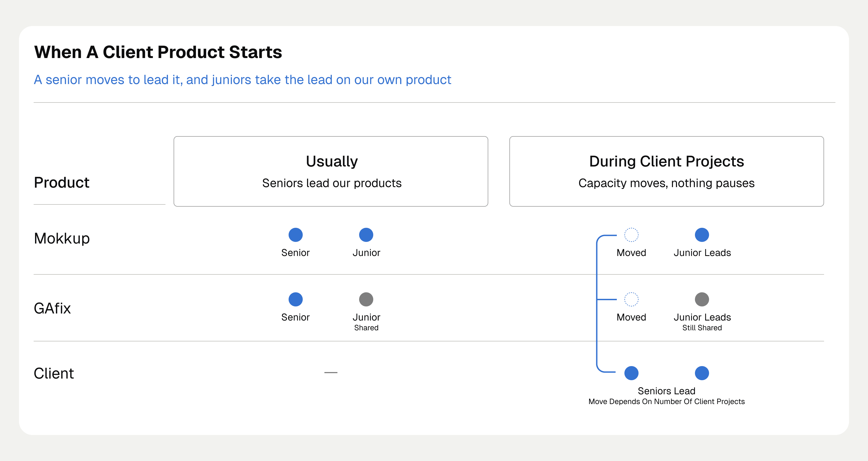Click the "Shared" caption under GAfix Junior

[x=366, y=328]
